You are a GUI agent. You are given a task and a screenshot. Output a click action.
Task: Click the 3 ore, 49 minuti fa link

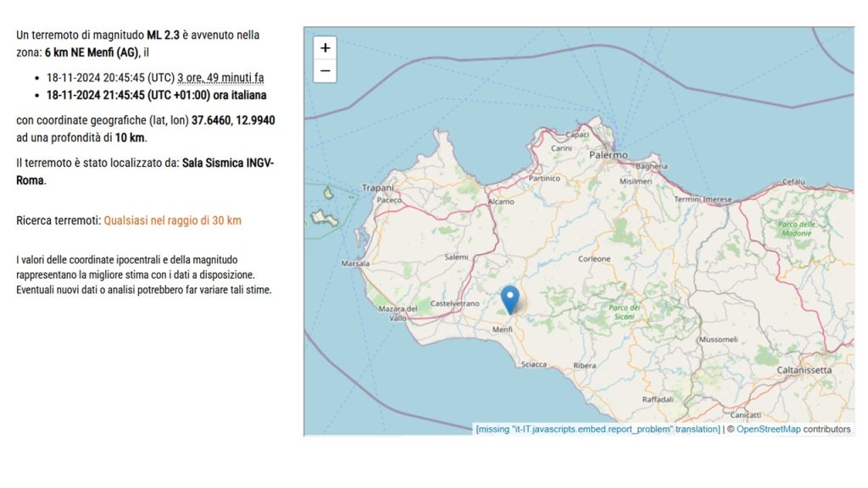click(219, 77)
